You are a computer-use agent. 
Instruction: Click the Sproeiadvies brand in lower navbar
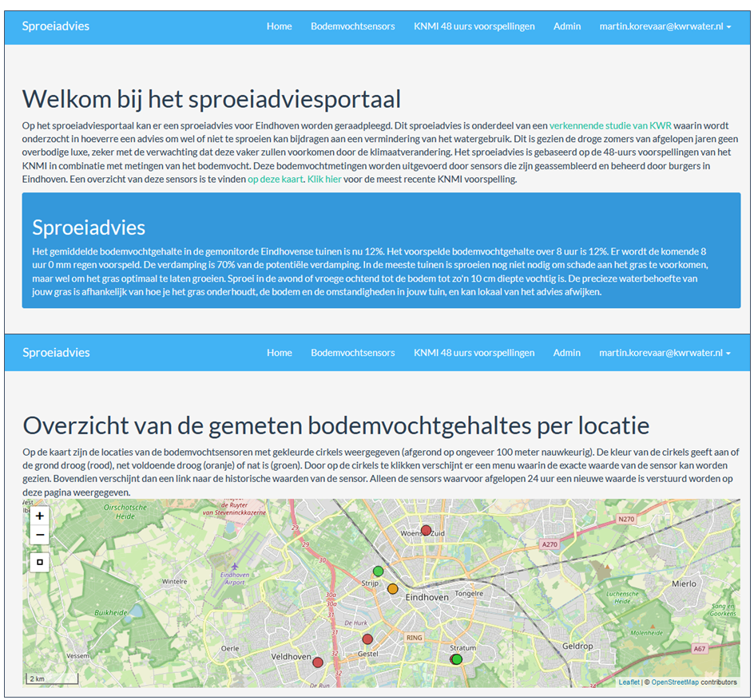56,353
